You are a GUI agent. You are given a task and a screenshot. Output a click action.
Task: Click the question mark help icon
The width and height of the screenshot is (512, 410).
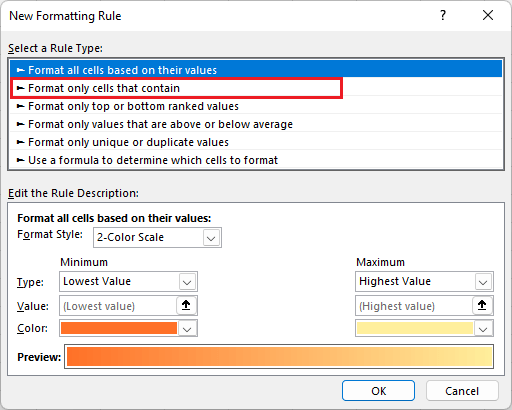pos(443,15)
